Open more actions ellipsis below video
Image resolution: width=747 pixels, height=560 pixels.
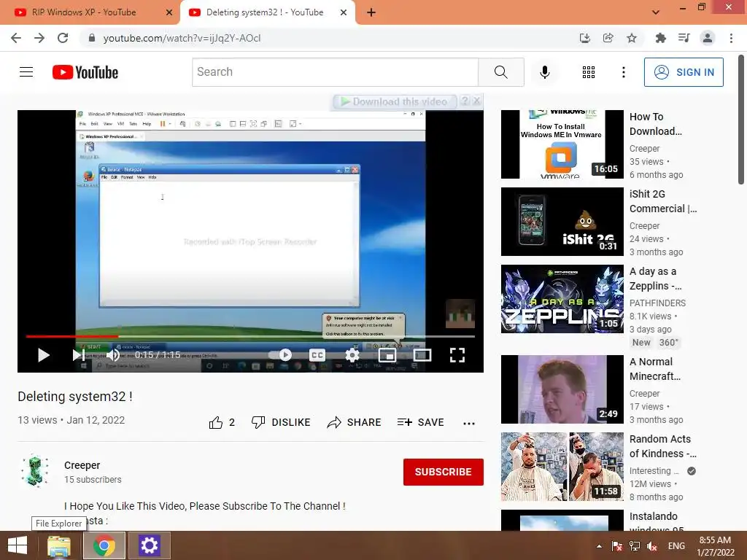click(x=469, y=424)
